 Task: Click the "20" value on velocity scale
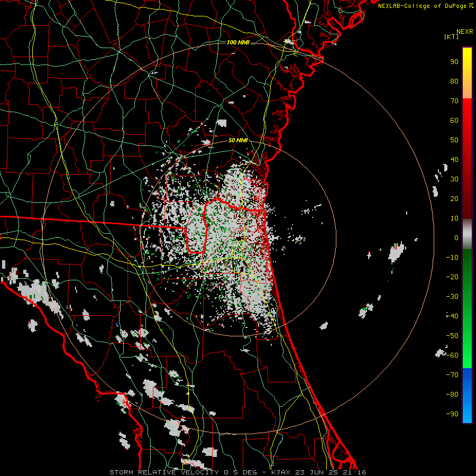point(454,199)
